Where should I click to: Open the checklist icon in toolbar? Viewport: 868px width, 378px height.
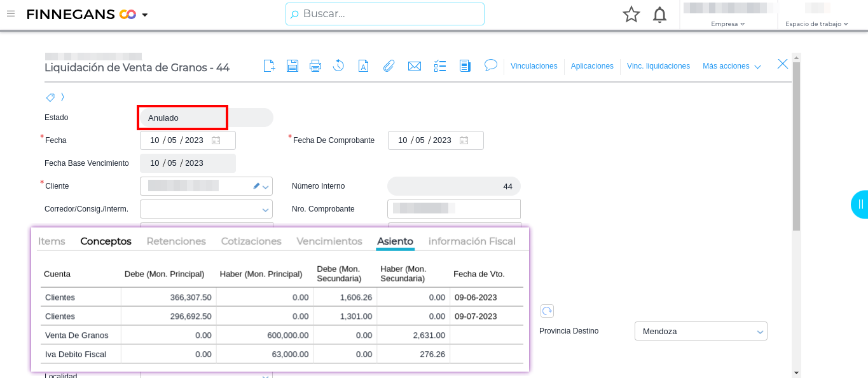(440, 65)
